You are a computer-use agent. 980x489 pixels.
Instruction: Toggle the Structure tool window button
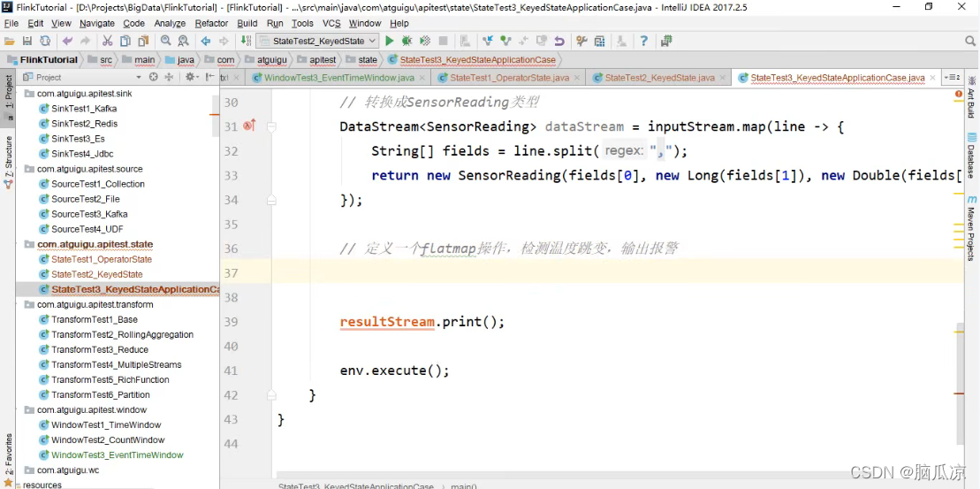(x=8, y=163)
